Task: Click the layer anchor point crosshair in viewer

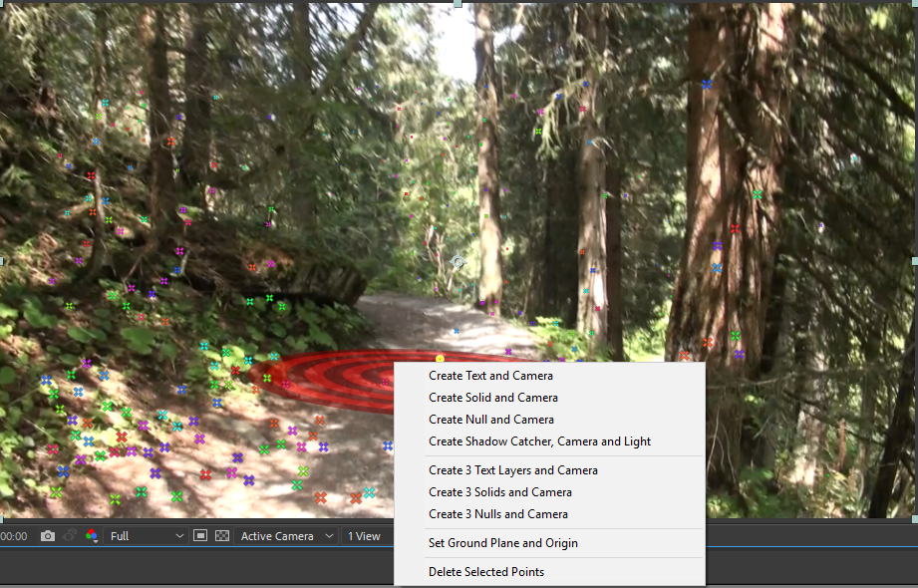Action: (458, 261)
